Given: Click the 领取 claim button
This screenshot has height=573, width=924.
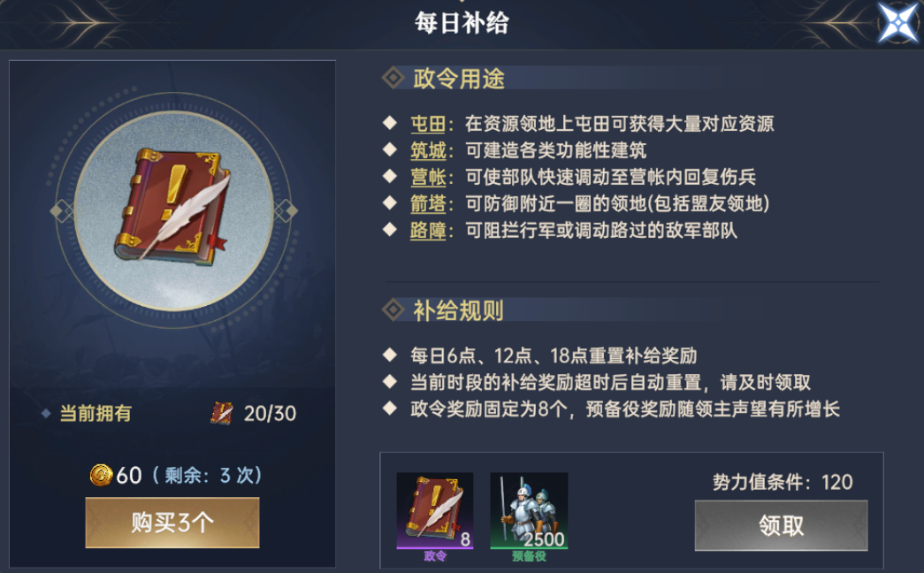Looking at the screenshot, I should (x=781, y=525).
